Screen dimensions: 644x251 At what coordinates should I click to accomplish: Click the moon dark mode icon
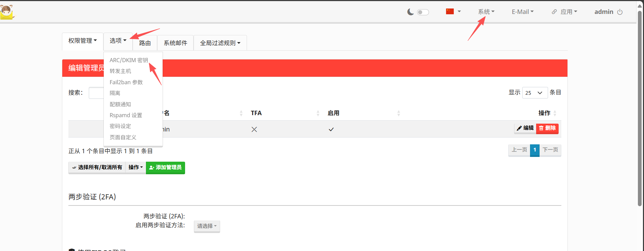[411, 12]
